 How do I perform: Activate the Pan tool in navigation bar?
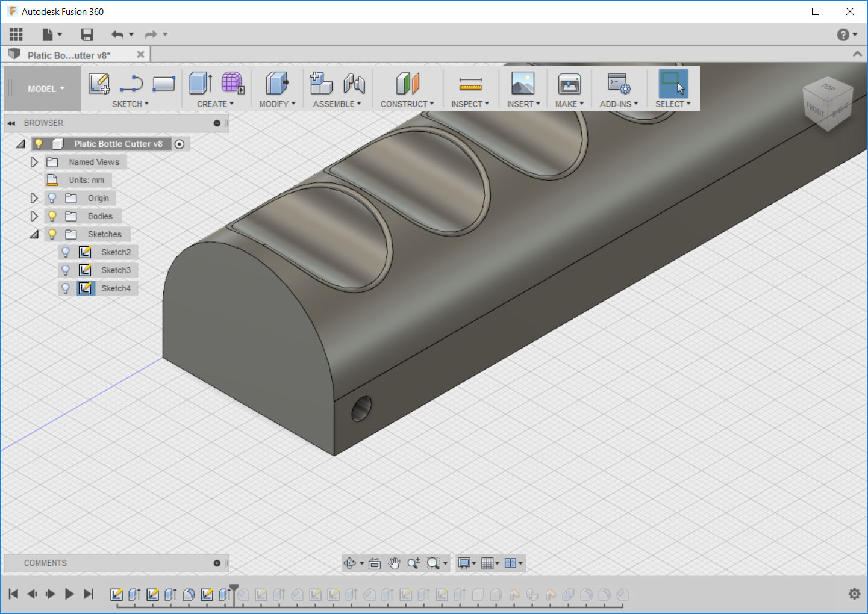(x=394, y=563)
